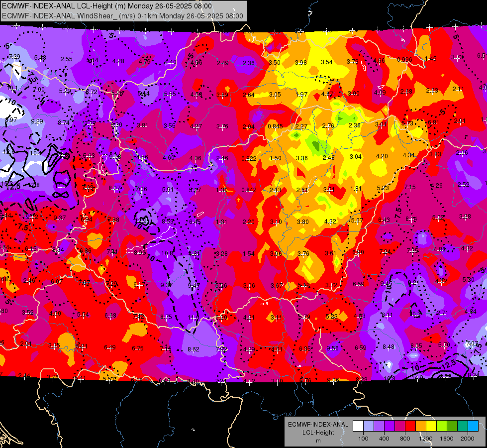Click the grid value 3.36
Screen dimensions: 487x448
[302, 158]
